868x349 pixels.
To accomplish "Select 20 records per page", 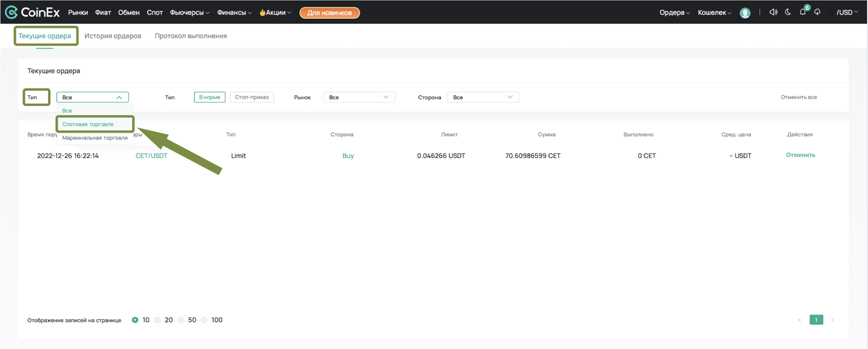I will pyautogui.click(x=158, y=320).
